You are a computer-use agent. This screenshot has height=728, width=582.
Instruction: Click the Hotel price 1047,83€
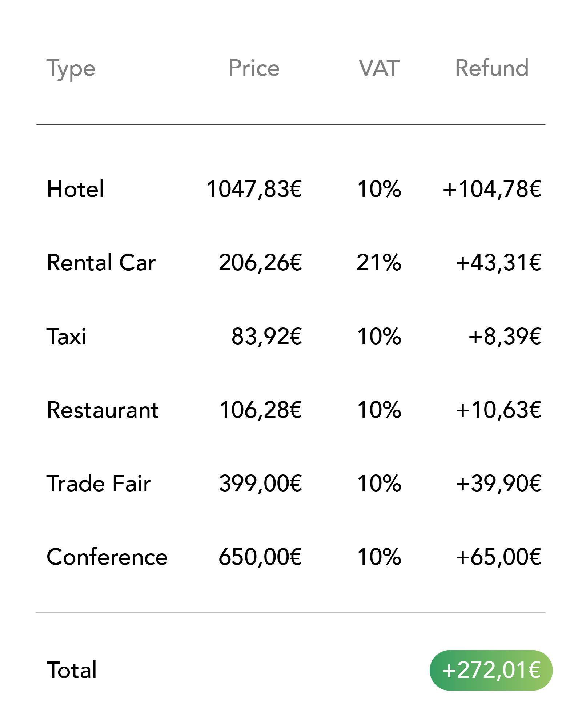tap(254, 189)
